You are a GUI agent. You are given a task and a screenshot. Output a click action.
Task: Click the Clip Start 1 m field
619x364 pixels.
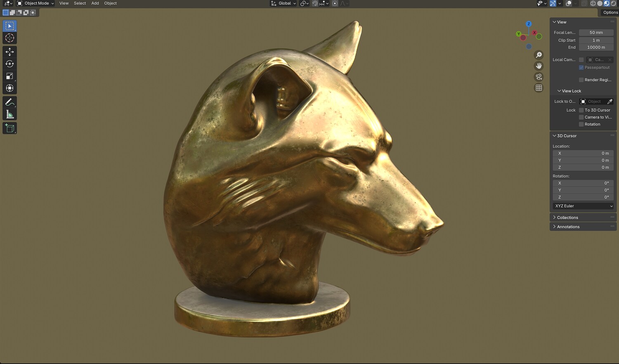[596, 40]
